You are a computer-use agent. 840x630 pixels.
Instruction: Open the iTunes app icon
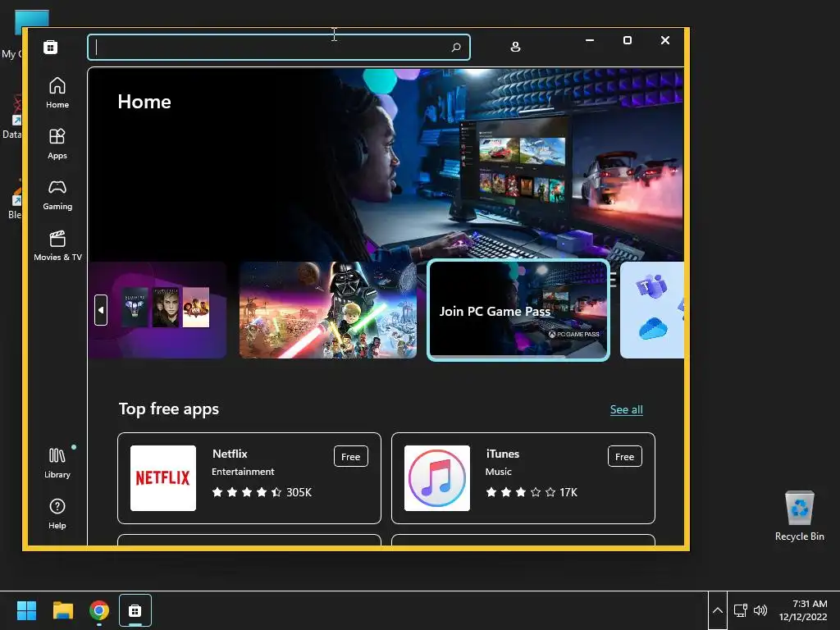click(x=437, y=478)
